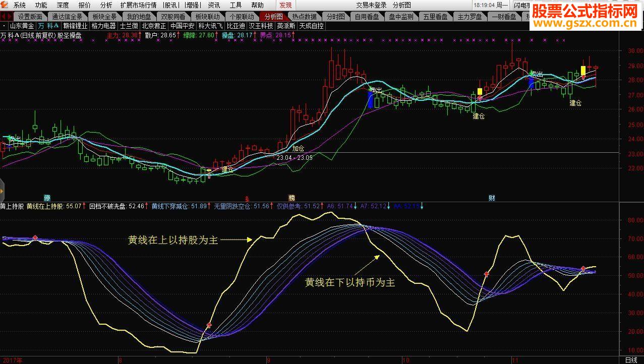Switch to the 板块全景 tab

point(104,16)
